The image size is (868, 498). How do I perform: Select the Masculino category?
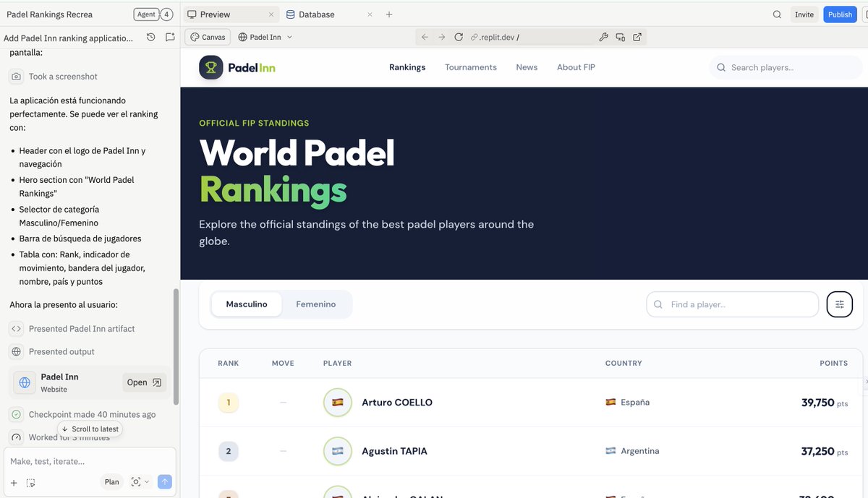pyautogui.click(x=247, y=304)
